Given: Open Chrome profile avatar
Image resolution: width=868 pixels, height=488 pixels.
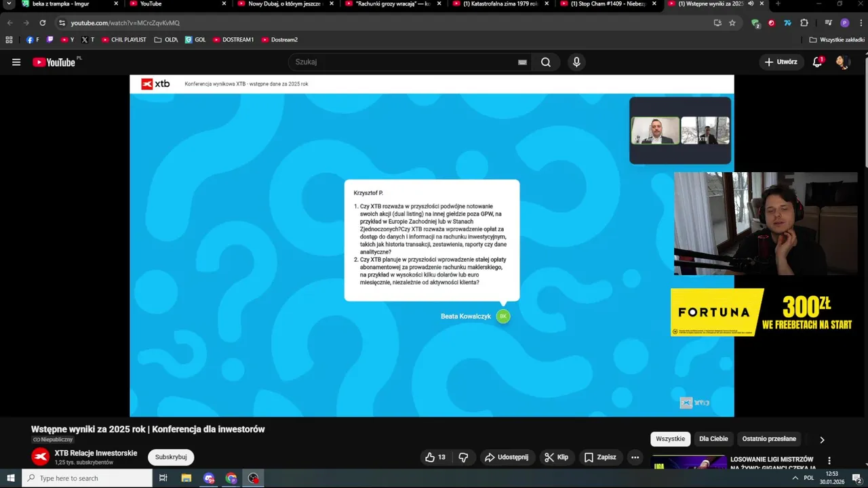Looking at the screenshot, I should tap(845, 22).
